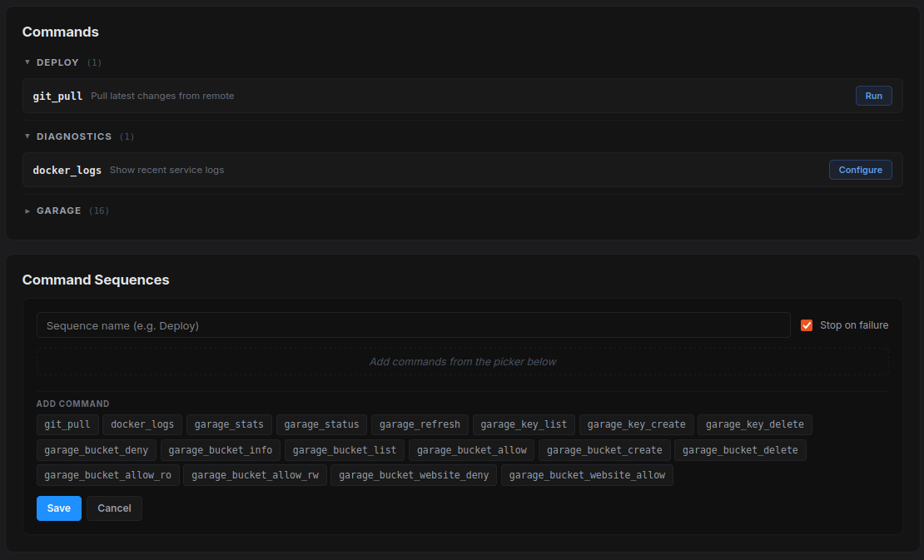Screen dimensions: 924x560
Task: Toggle the Stop on failure checkbox
Action: click(x=807, y=325)
